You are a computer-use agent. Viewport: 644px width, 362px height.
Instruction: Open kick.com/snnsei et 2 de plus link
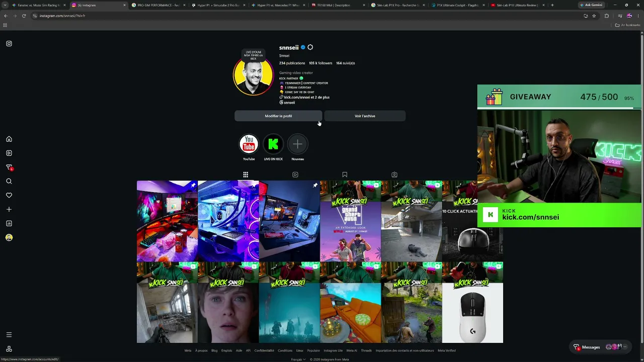304,98
